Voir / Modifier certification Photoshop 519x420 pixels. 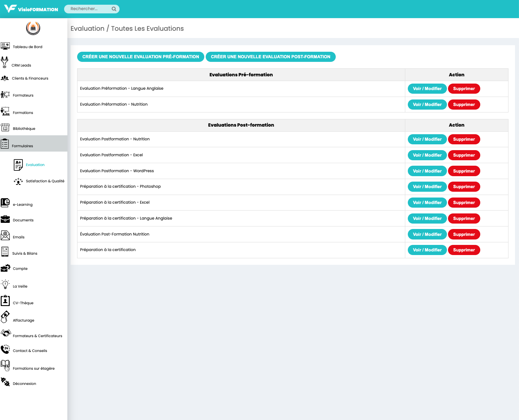[427, 187]
